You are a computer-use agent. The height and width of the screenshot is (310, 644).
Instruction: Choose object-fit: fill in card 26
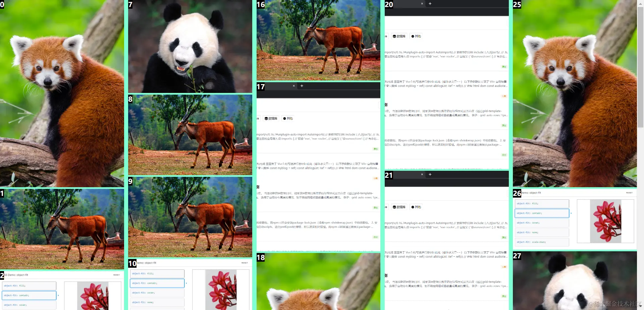pos(542,204)
